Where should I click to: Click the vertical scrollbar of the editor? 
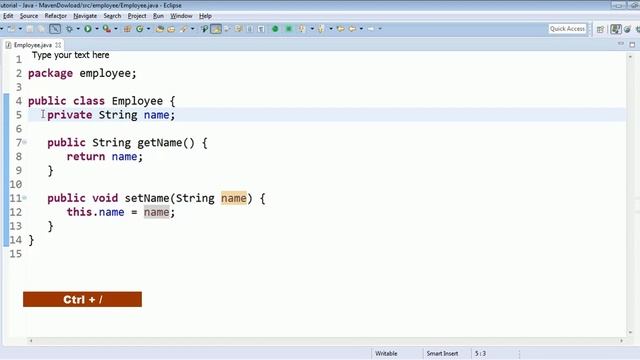[630, 195]
